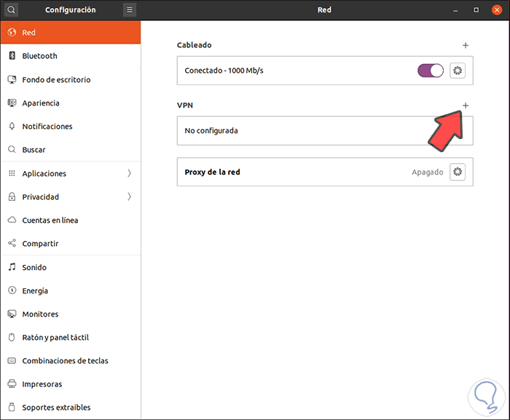
Task: Click the Proxy de la red row
Action: pyautogui.click(x=291, y=172)
